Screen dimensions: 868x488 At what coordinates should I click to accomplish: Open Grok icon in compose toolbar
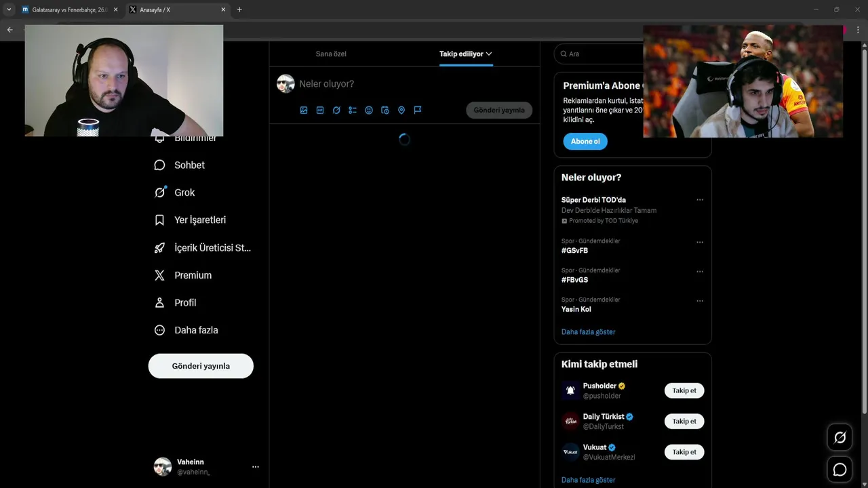(x=336, y=110)
